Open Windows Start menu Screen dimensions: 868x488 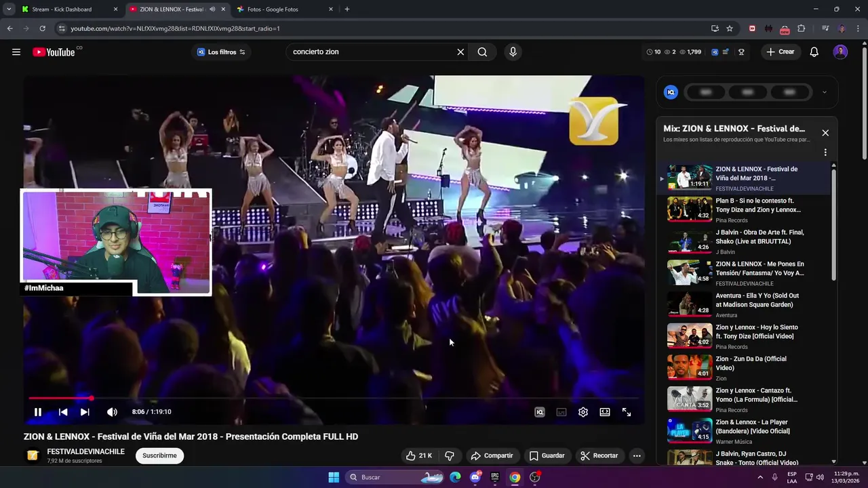pos(334,477)
